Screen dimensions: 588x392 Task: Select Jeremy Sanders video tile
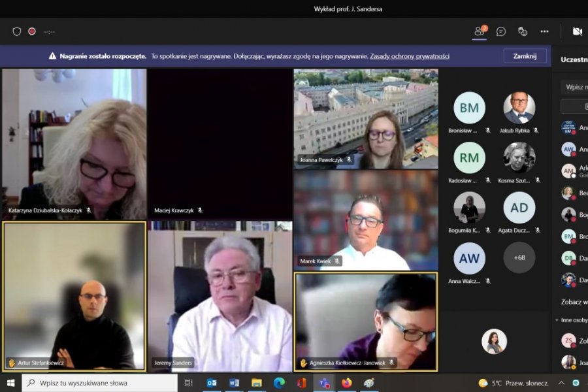coord(220,297)
